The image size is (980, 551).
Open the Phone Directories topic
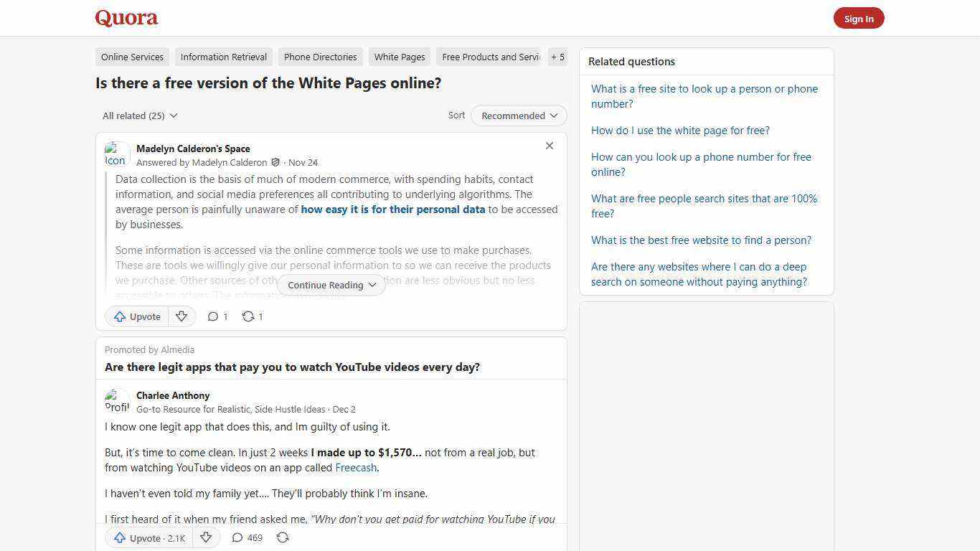320,57
